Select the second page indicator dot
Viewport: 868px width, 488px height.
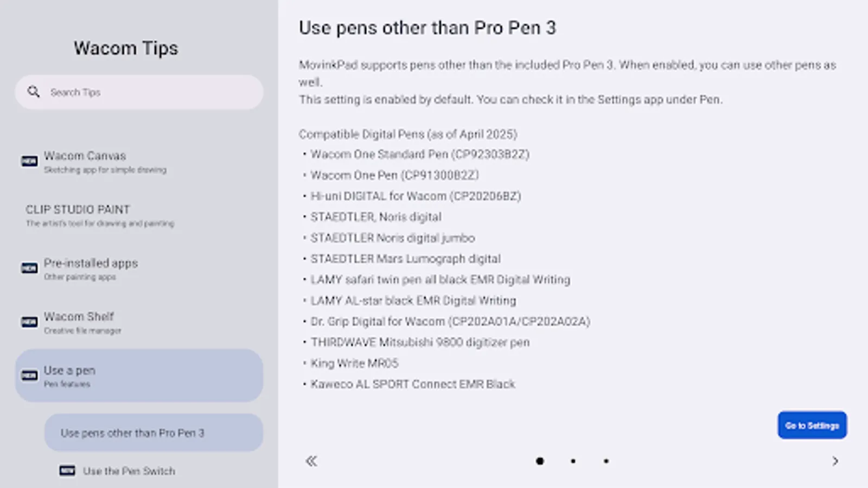tap(573, 461)
